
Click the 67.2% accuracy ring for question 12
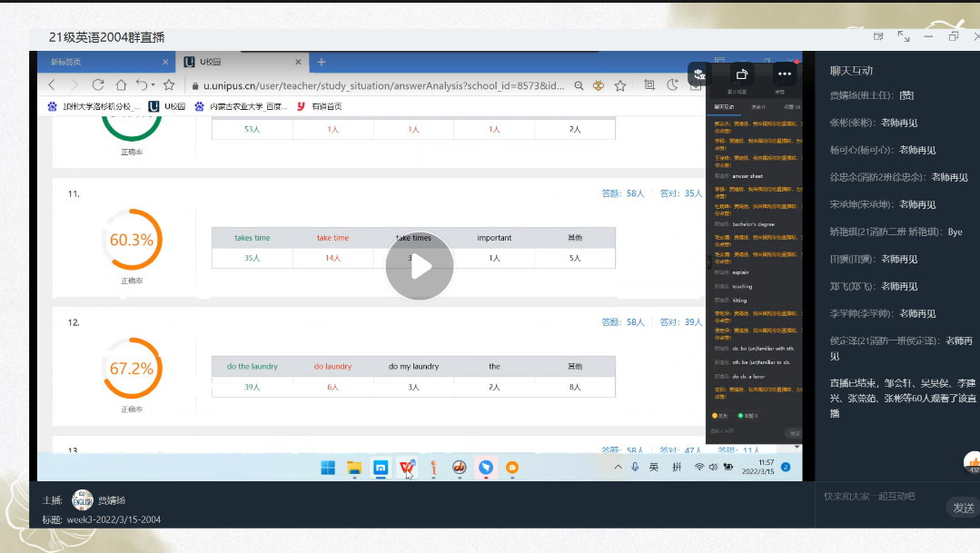(132, 369)
